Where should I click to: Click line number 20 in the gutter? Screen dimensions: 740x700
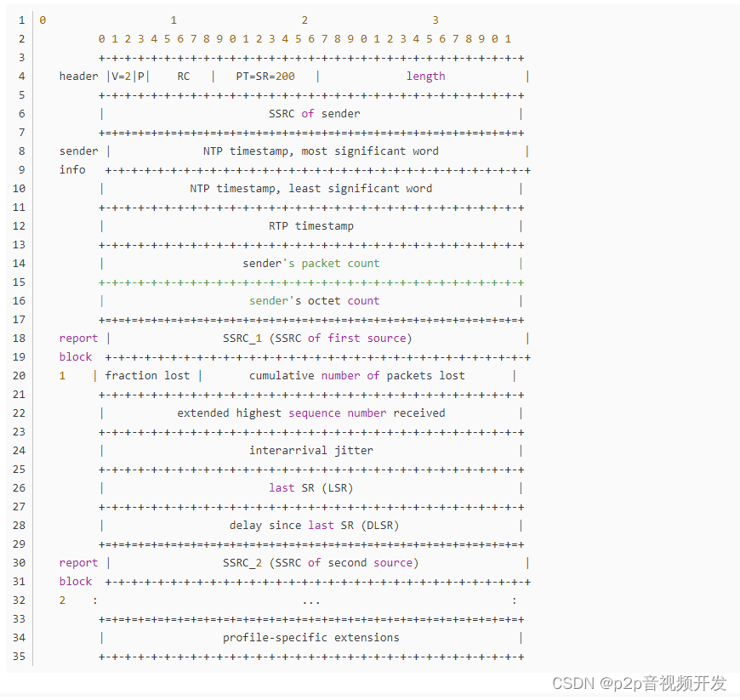pyautogui.click(x=19, y=375)
